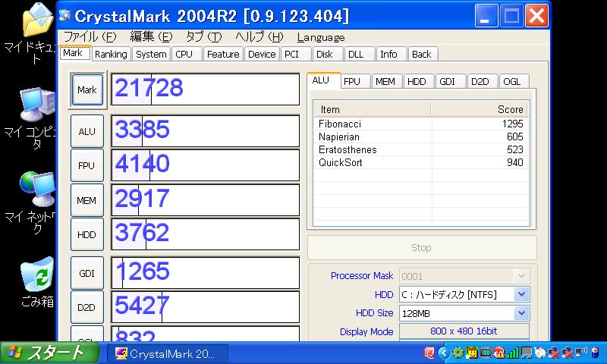Click the wireless network connection tray icon
Image resolution: width=607 pixels, height=364 pixels.
click(580, 353)
